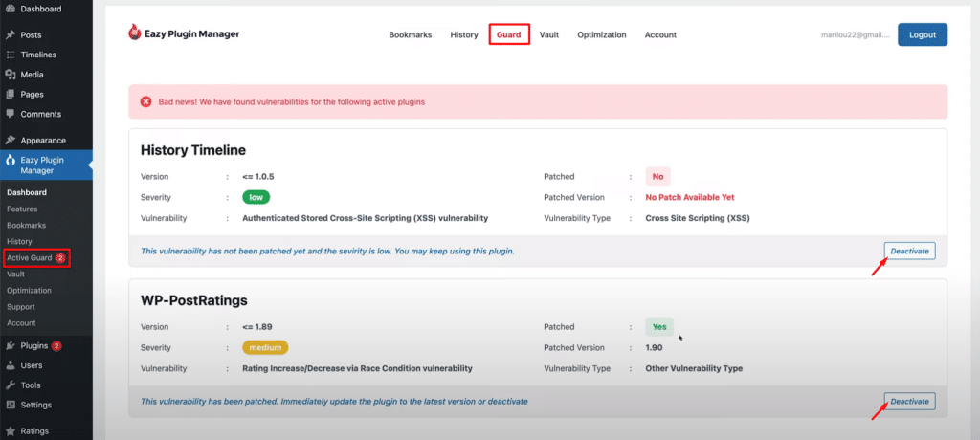Click the marilou22@gmail account email text
The width and height of the screenshot is (980, 440).
(x=855, y=35)
